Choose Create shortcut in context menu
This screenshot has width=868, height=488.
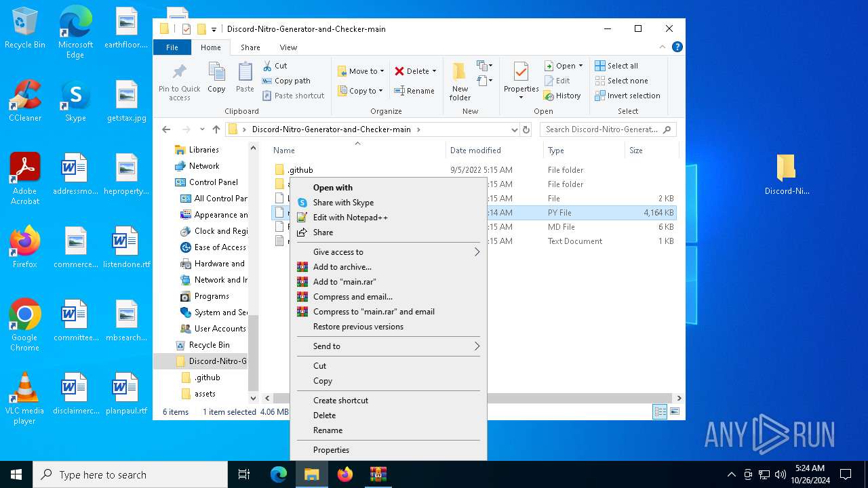click(388, 401)
